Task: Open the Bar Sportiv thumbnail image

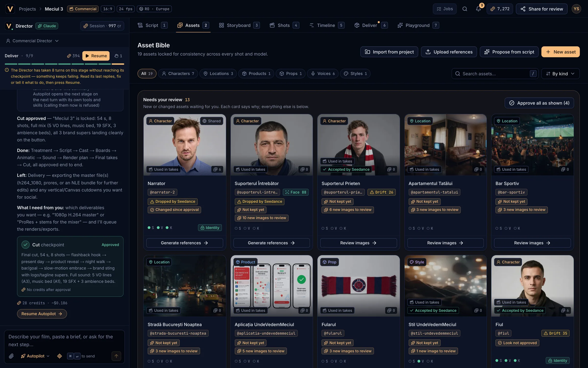Action: 532,145
